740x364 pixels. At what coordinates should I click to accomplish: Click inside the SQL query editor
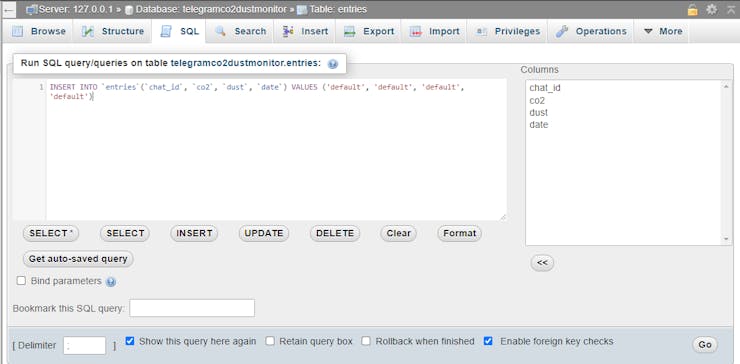276,149
